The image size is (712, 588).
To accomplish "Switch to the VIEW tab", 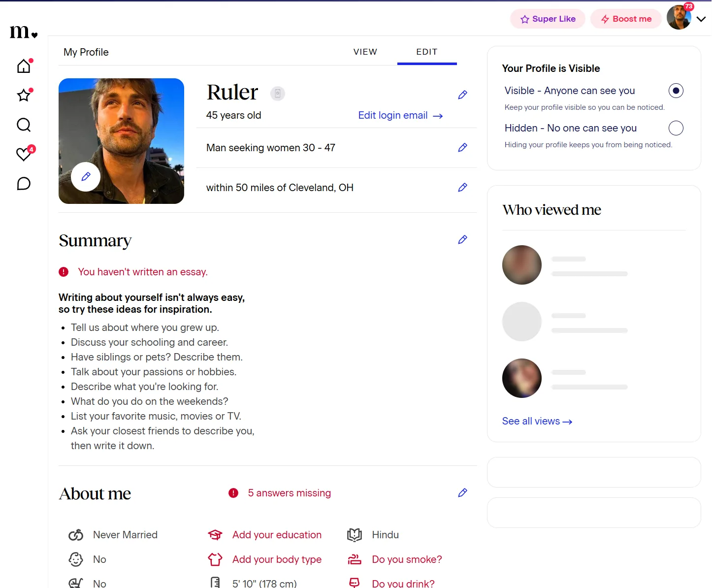I will [x=365, y=52].
